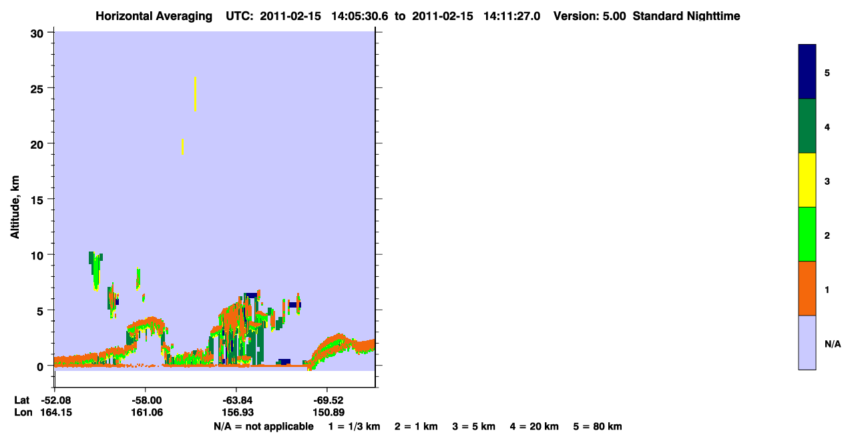Click the 'N/A = not applicable' legend note
Screen dimensions: 868x445
point(264,426)
